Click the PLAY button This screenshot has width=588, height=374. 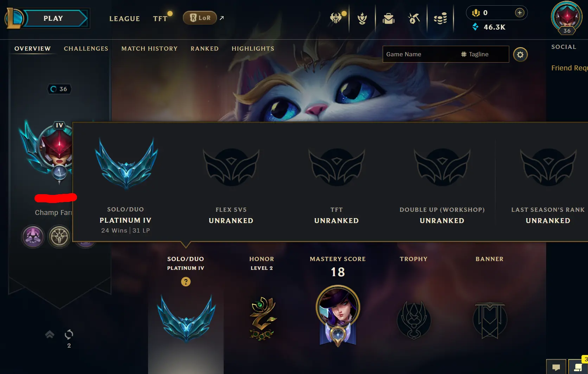pyautogui.click(x=53, y=18)
